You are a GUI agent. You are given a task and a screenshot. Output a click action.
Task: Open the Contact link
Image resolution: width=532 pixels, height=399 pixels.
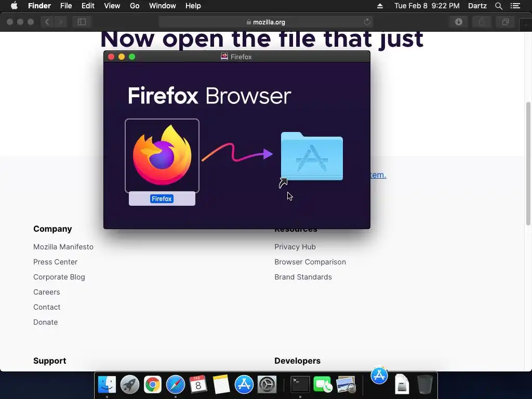47,307
